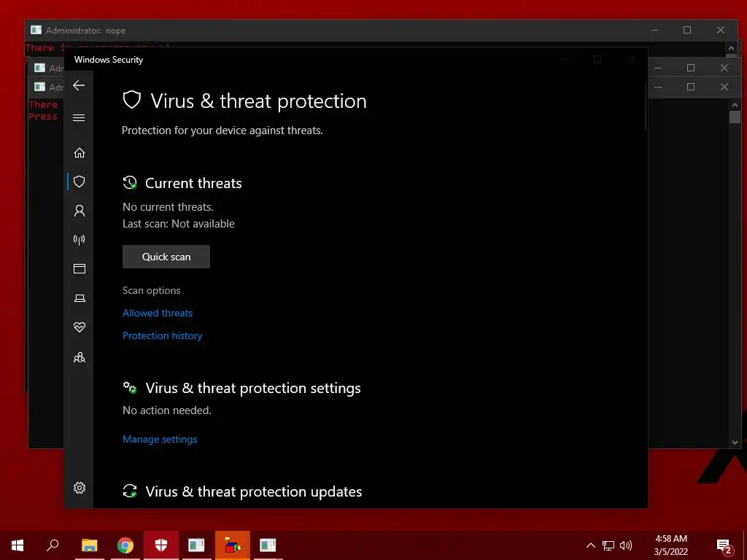Image resolution: width=747 pixels, height=560 pixels.
Task: Click 'Protection for your device against threats.'
Action: tap(222, 131)
